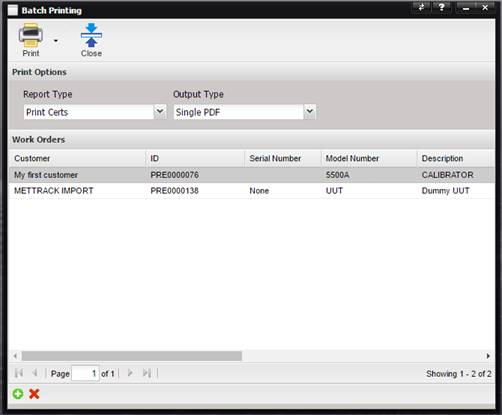Select the My first customer row
This screenshot has height=415, width=502.
(252, 175)
